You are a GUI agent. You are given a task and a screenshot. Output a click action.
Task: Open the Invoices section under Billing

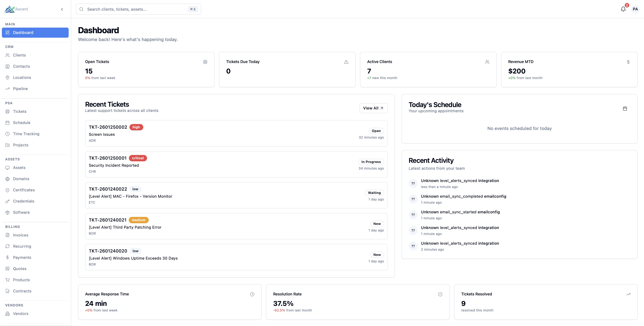pyautogui.click(x=21, y=235)
